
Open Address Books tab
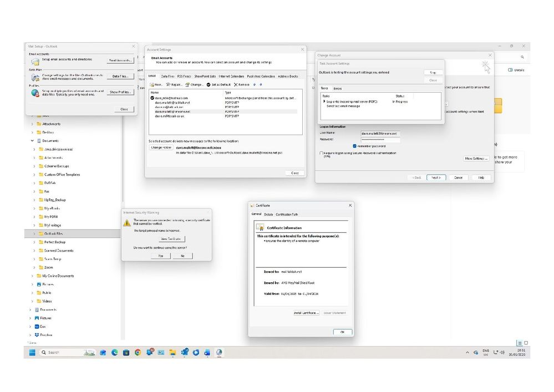(x=288, y=77)
